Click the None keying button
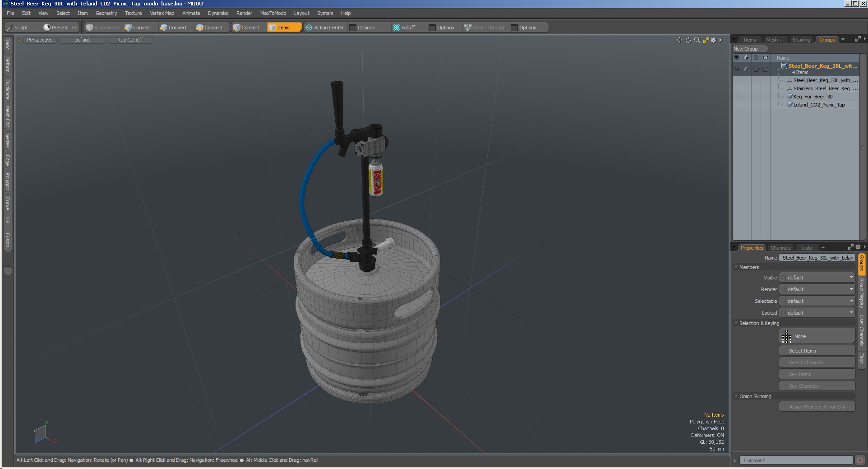The height and width of the screenshot is (469, 868). point(817,336)
